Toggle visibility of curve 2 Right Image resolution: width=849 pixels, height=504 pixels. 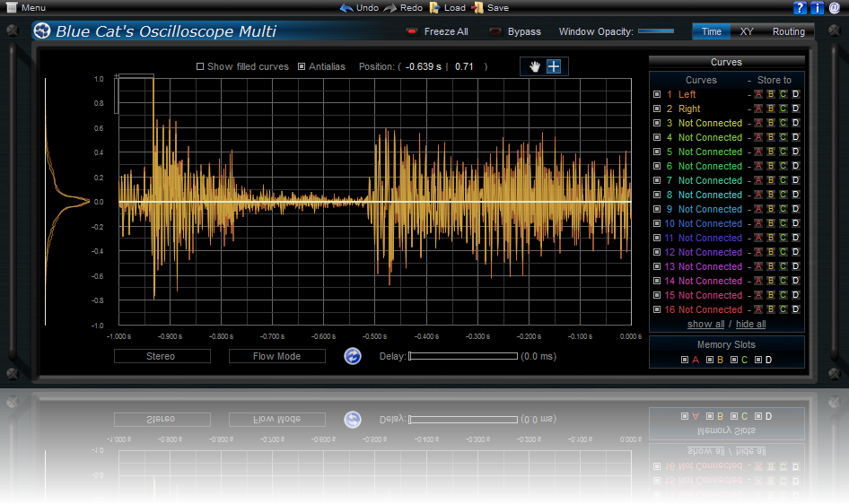pos(657,109)
